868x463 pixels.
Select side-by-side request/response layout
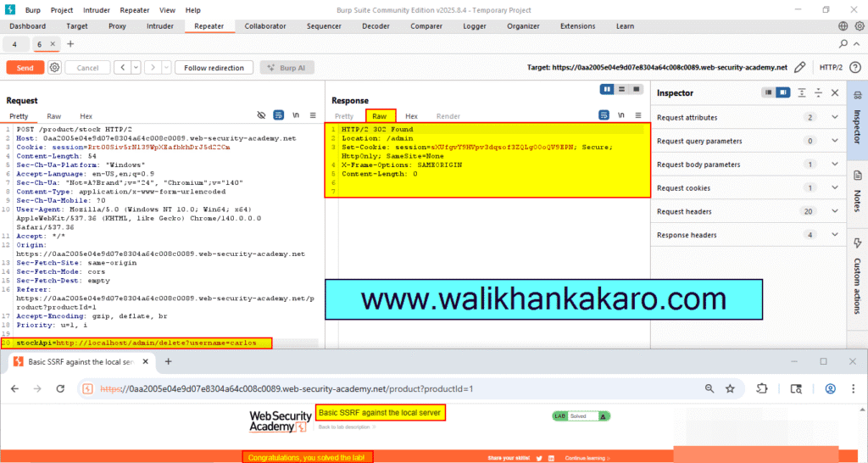(607, 90)
